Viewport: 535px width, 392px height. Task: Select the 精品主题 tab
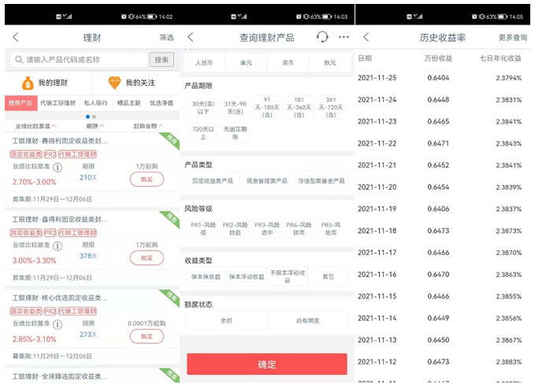pyautogui.click(x=128, y=103)
